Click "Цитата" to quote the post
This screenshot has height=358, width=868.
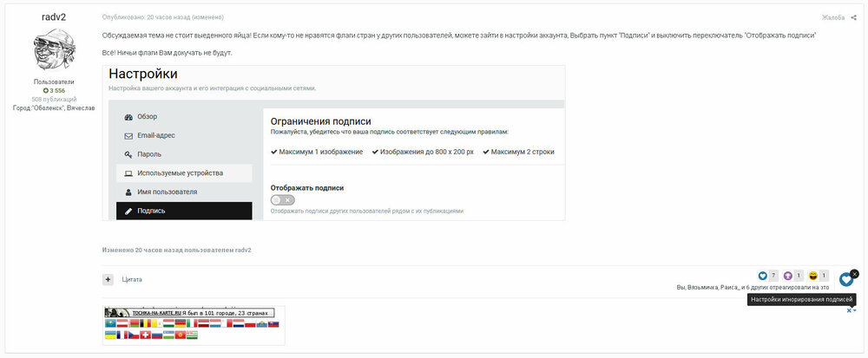[132, 279]
